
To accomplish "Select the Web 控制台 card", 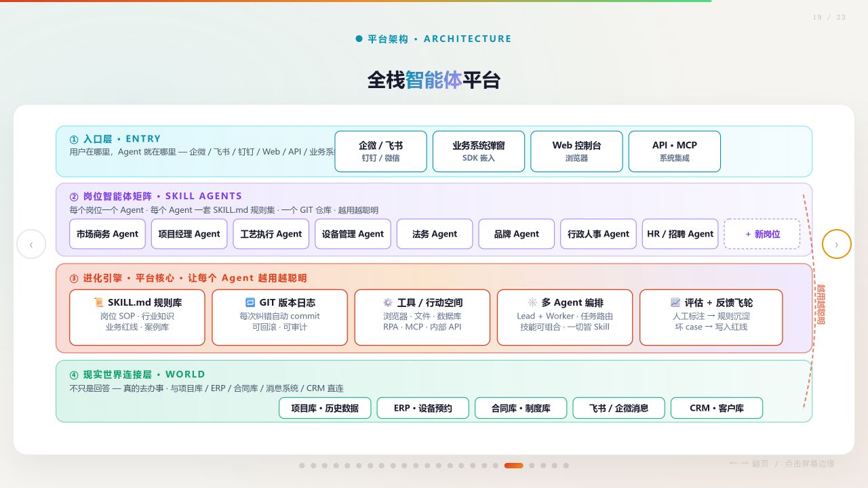I will 576,151.
